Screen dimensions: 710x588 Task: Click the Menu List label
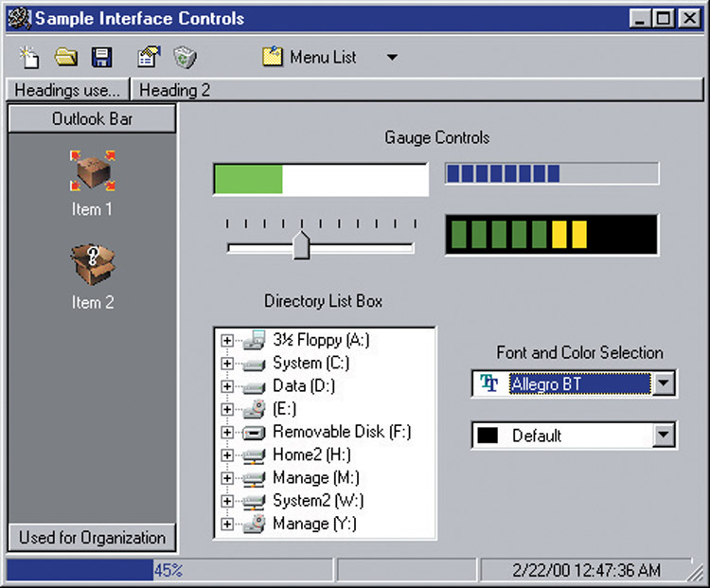coord(323,58)
